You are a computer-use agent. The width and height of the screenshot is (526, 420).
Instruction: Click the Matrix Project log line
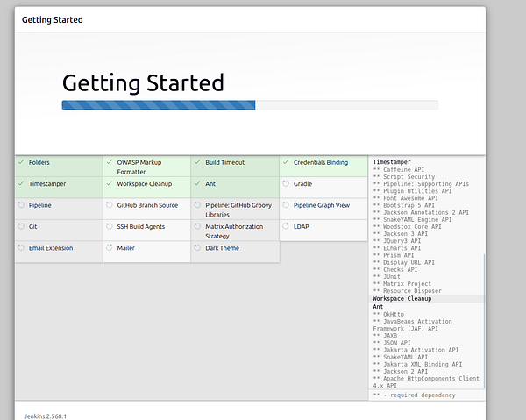pos(402,284)
